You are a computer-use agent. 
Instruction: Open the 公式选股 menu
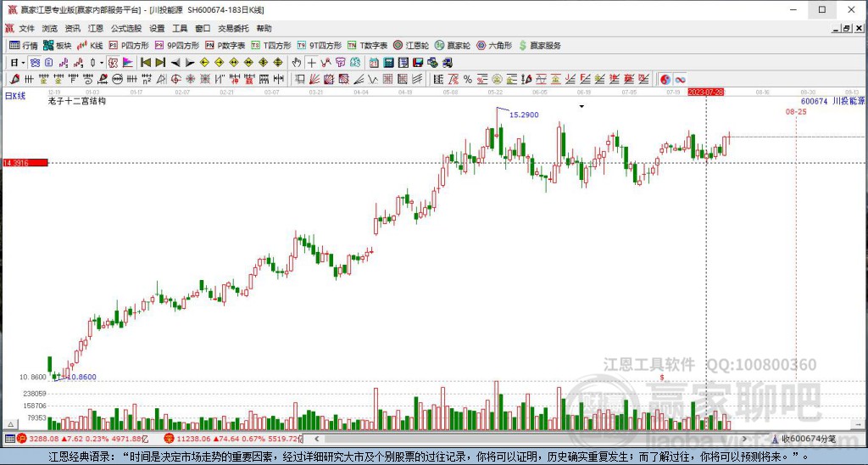coord(125,28)
